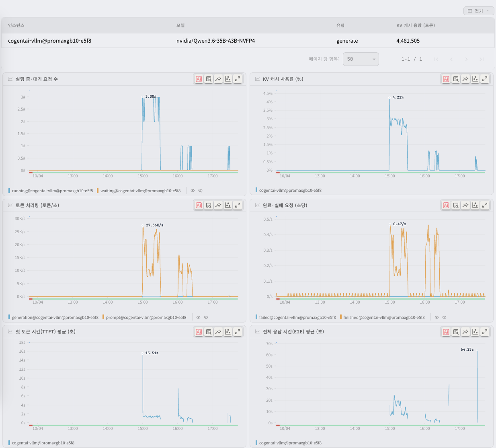The image size is (496, 448).
Task: Click KV cache capacity value 4,481,505
Action: 408,41
